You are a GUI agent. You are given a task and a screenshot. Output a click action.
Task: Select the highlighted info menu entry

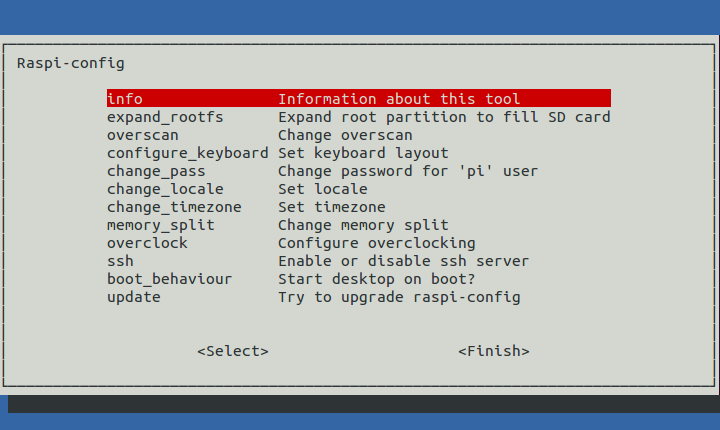pos(359,98)
